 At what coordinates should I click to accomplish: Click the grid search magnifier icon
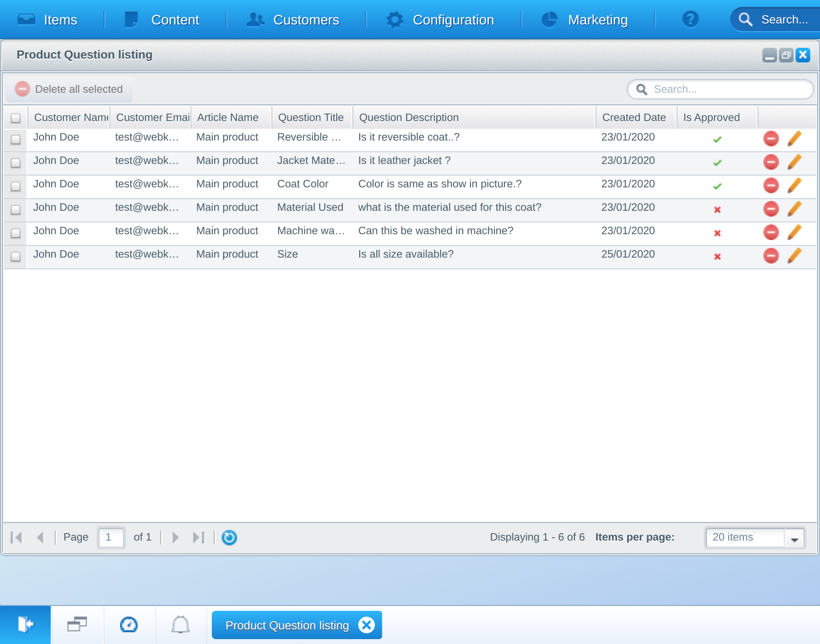tap(642, 89)
